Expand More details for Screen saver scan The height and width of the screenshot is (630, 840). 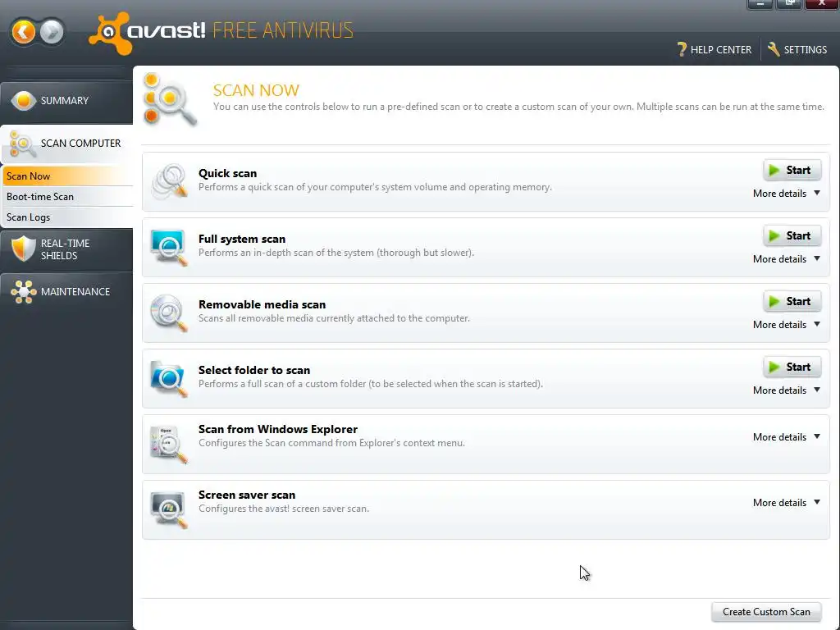(x=787, y=503)
